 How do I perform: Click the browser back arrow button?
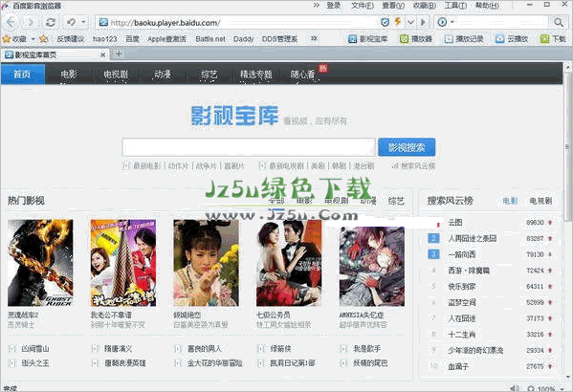click(11, 23)
